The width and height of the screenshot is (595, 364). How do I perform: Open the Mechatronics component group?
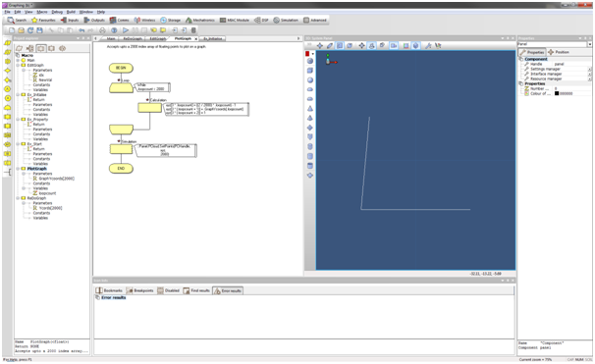200,20
